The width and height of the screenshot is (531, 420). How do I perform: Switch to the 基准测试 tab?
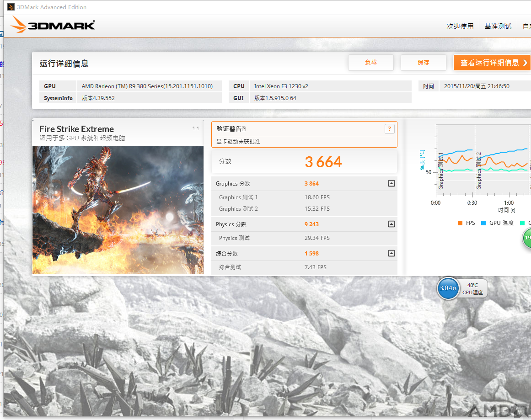(x=498, y=27)
